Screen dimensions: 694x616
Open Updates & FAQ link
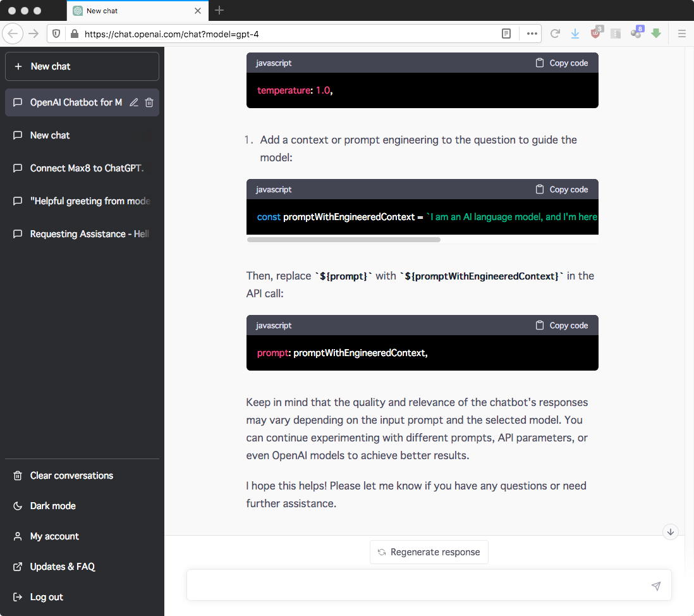pos(82,567)
